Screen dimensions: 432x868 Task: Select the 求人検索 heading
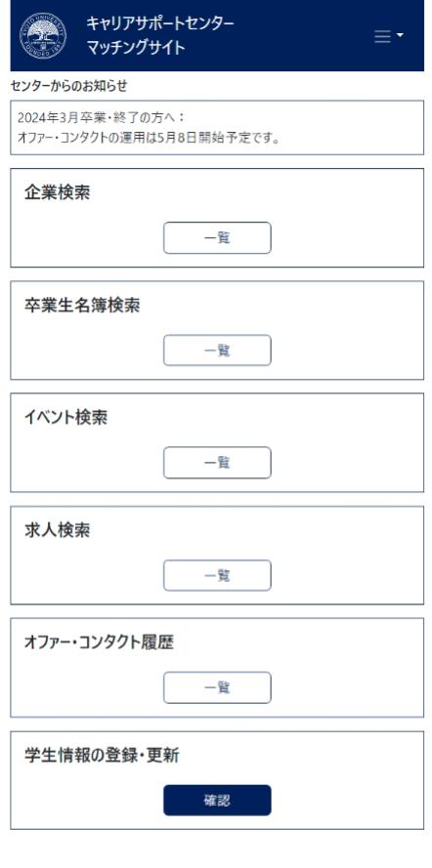pyautogui.click(x=57, y=530)
